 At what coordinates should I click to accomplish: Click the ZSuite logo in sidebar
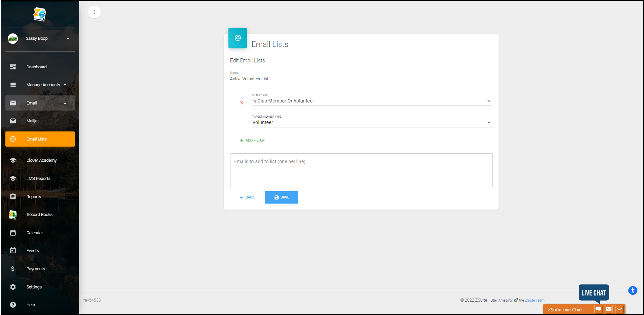click(x=40, y=14)
